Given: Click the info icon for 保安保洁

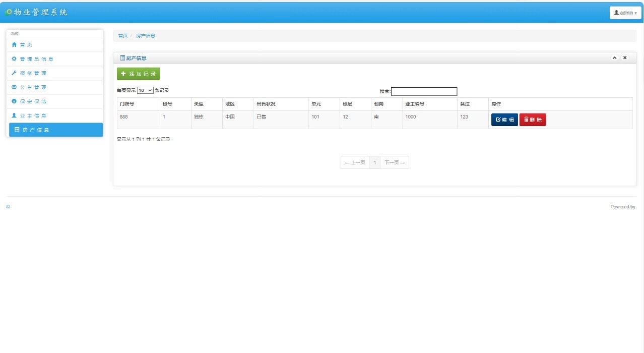Looking at the screenshot, I should [x=14, y=101].
